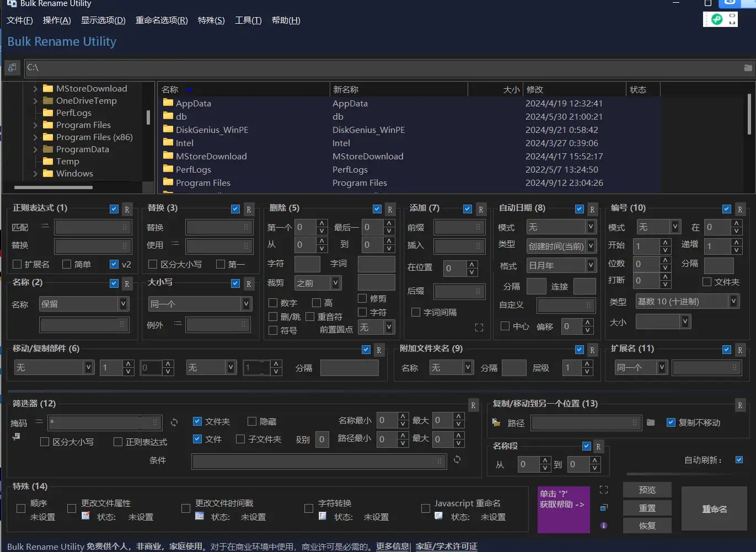Reset 替换 (3) panel with its R button
The height and width of the screenshot is (552, 756).
(249, 210)
